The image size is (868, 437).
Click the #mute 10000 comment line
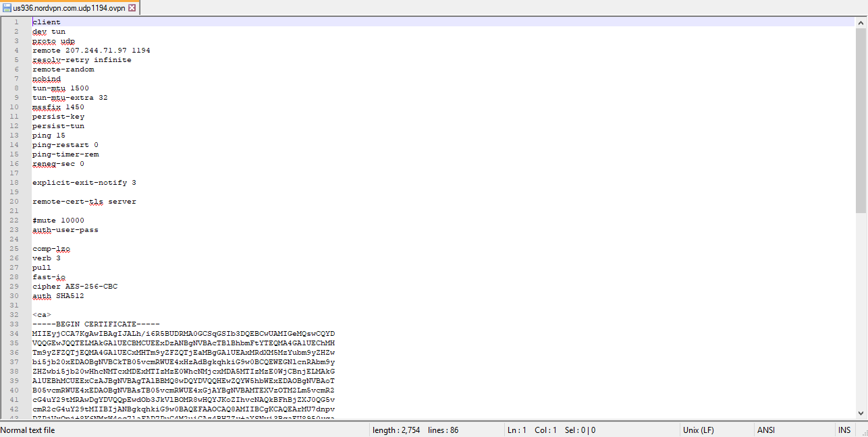tap(58, 220)
